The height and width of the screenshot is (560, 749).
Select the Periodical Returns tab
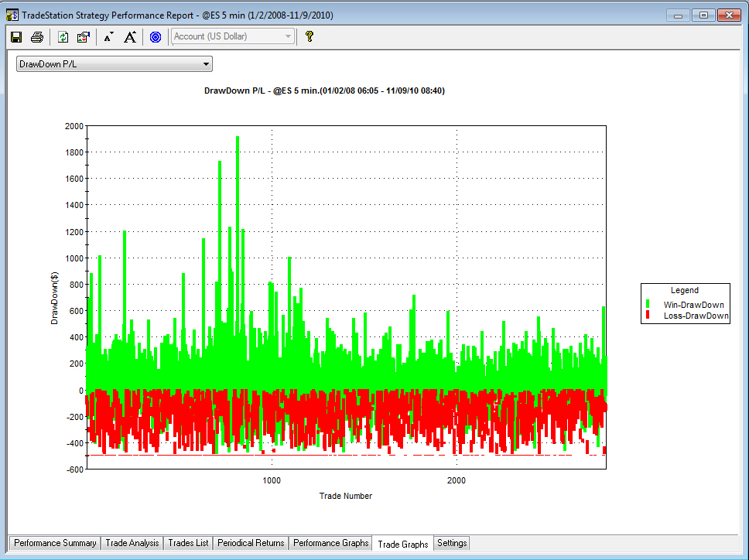pyautogui.click(x=251, y=543)
